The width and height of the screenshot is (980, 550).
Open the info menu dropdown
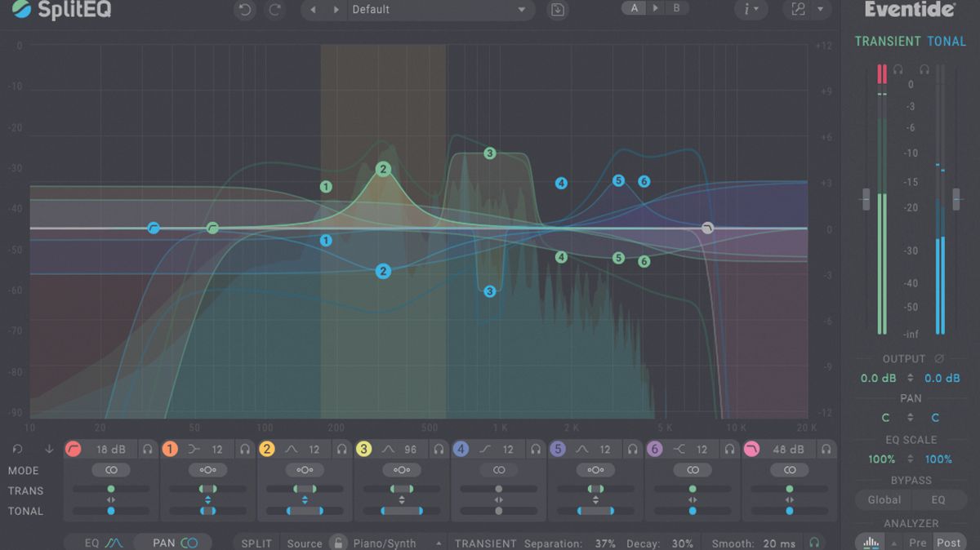click(751, 10)
